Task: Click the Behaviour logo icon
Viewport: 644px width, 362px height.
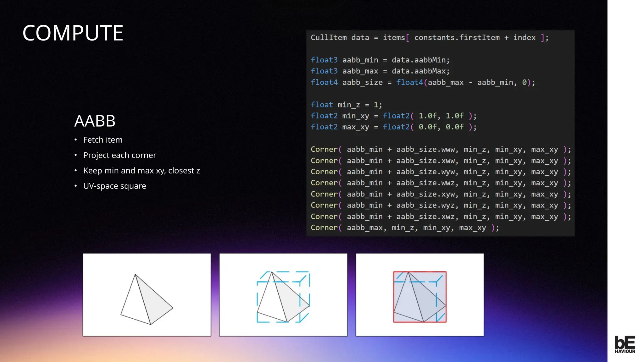Action: [625, 344]
